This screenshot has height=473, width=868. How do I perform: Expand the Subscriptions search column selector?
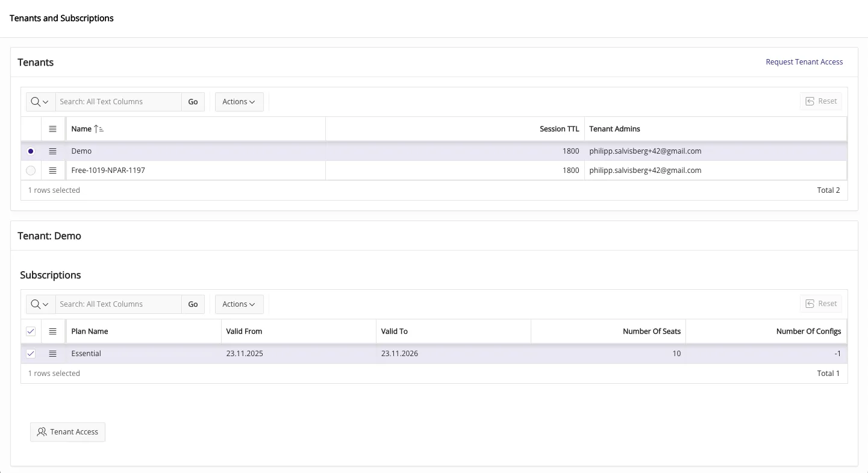click(x=40, y=304)
